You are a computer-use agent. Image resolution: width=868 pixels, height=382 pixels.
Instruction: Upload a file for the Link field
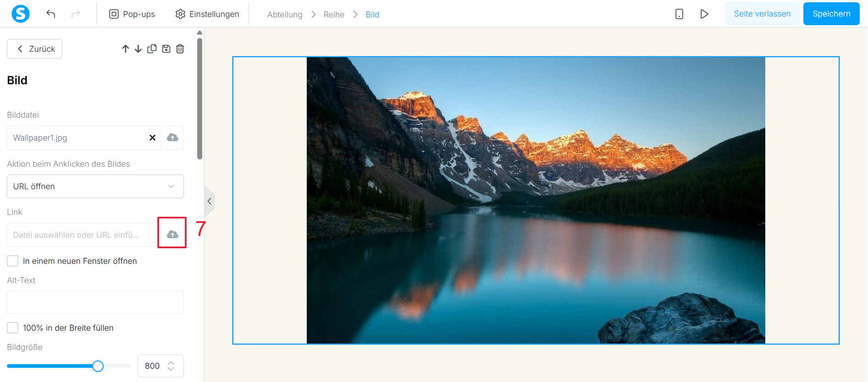[x=172, y=235]
